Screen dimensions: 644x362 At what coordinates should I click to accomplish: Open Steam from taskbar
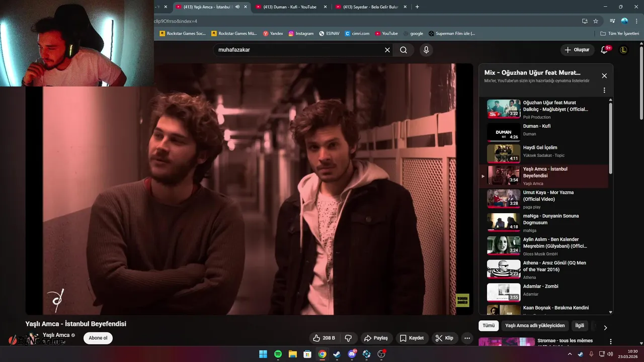tap(337, 354)
